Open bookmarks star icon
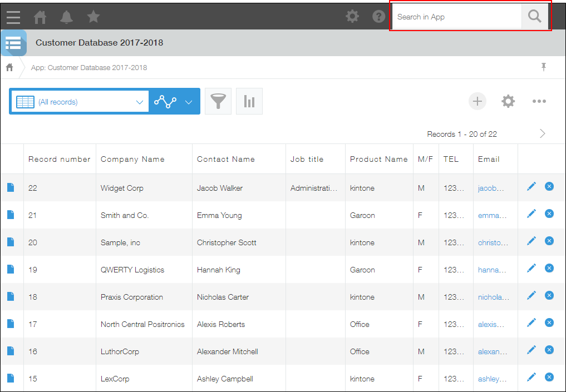This screenshot has height=392, width=566. 93,17
